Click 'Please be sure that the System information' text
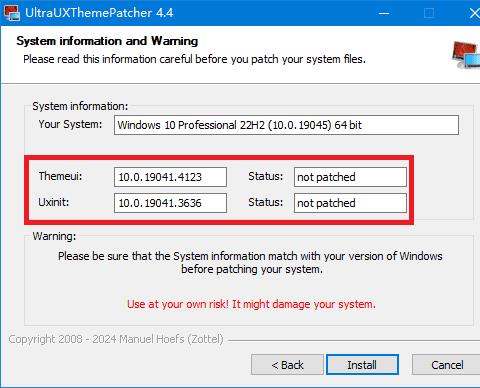Screen dimensions: 480x388 [x=250, y=262]
